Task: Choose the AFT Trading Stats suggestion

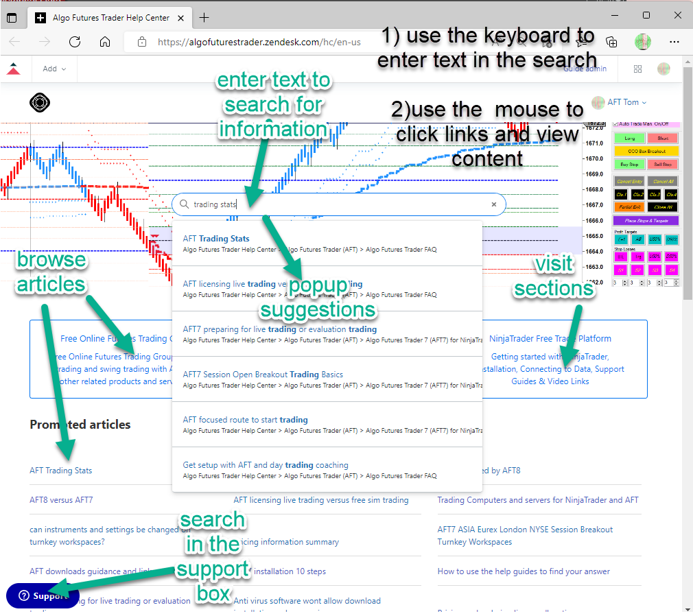Action: [327, 244]
